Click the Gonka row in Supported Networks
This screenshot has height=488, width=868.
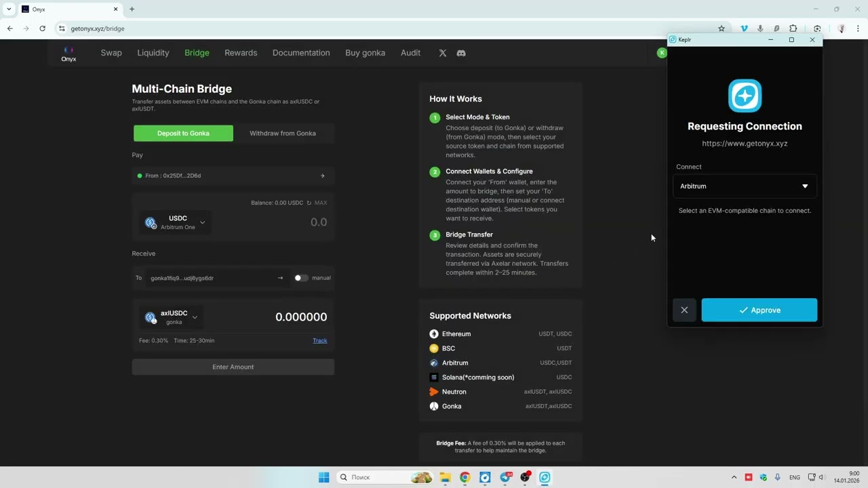500,407
